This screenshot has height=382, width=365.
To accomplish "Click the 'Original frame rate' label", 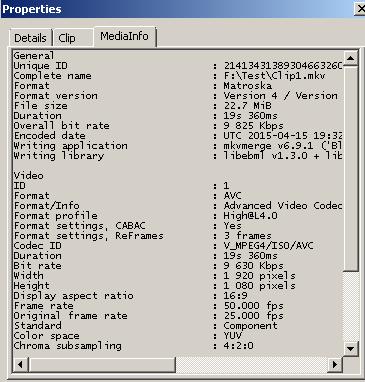I will 70,316.
